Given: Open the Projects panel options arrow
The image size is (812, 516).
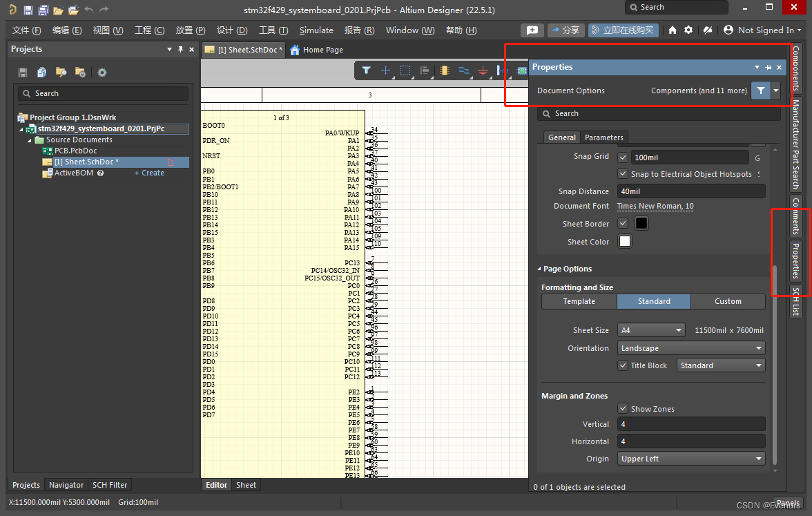Looking at the screenshot, I should [x=169, y=49].
